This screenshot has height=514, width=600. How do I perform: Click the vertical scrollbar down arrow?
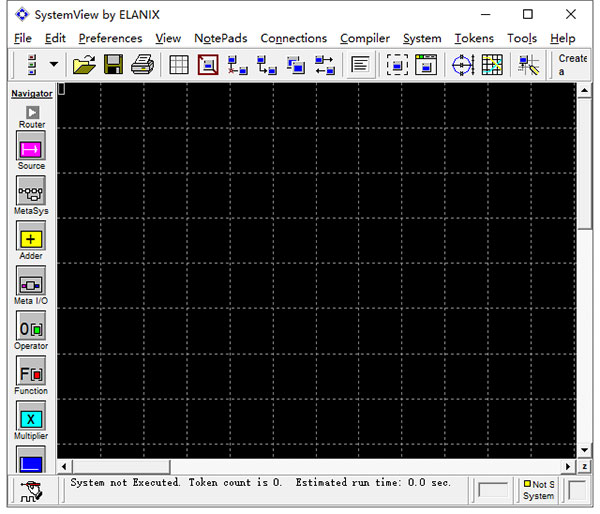pos(584,451)
